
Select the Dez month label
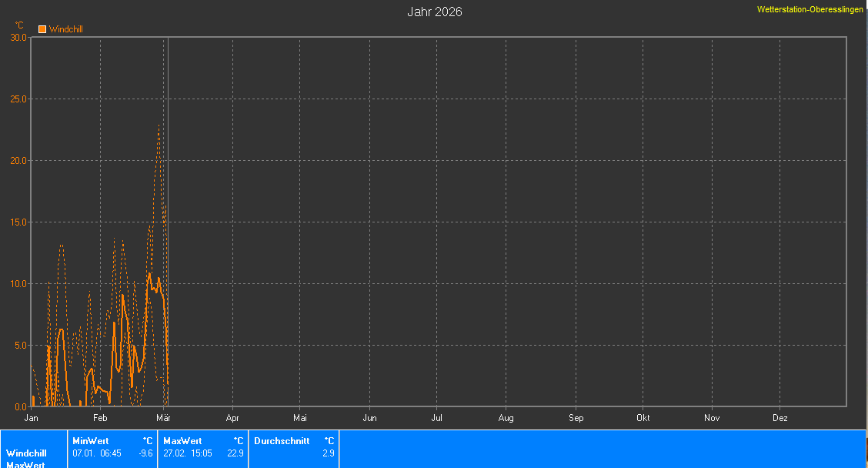coord(780,418)
